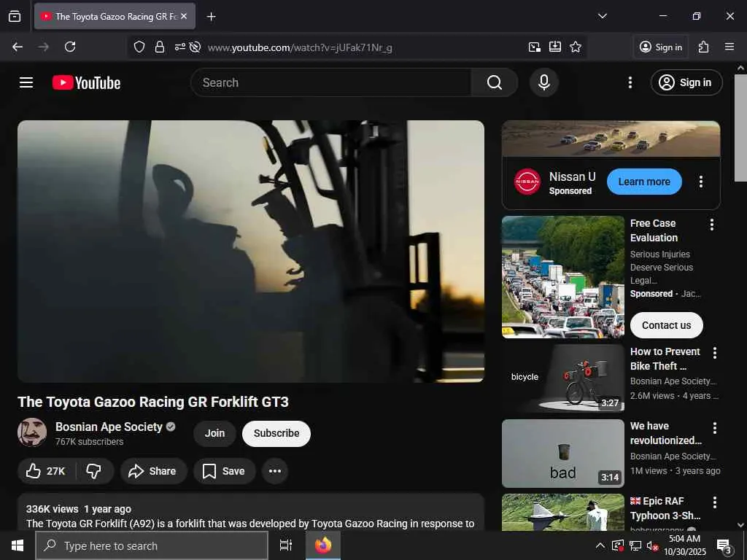The width and height of the screenshot is (747, 560).
Task: Share the video
Action: [153, 471]
